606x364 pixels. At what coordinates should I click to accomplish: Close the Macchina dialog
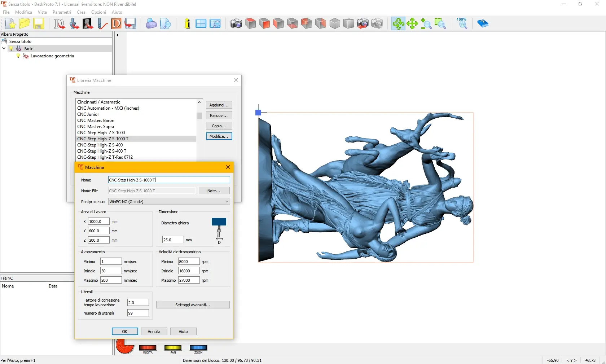[x=228, y=167]
